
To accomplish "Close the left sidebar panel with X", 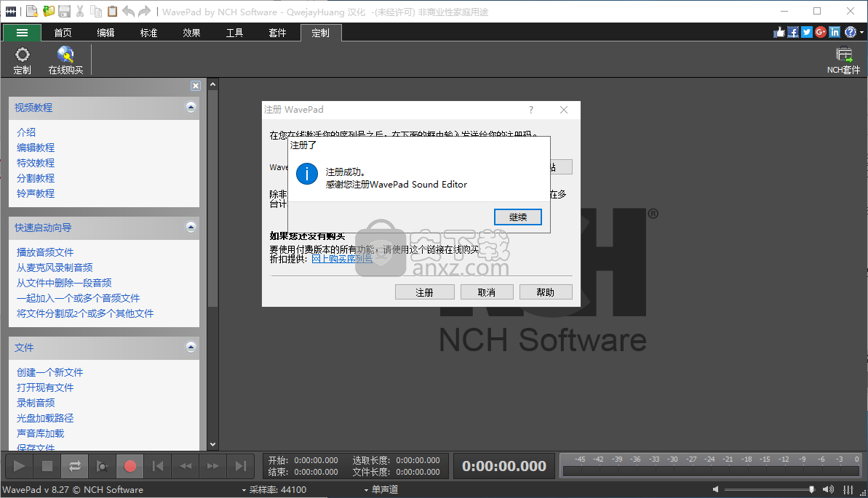I will [196, 86].
